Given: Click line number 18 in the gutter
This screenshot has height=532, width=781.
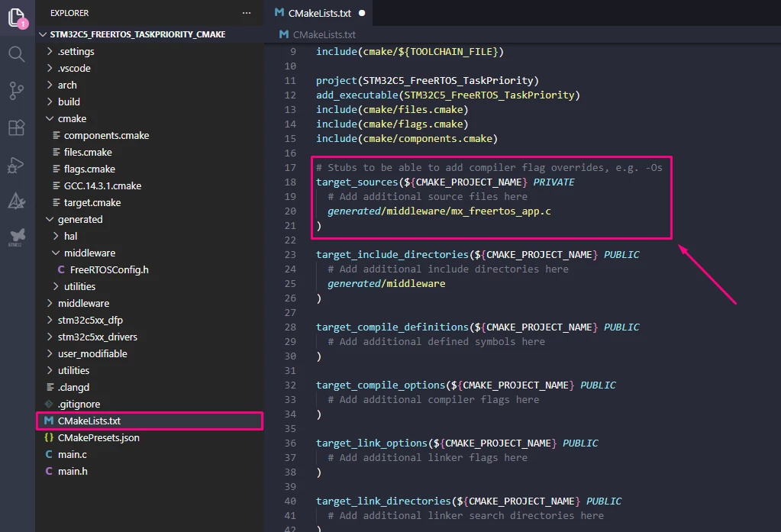Looking at the screenshot, I should tap(290, 182).
